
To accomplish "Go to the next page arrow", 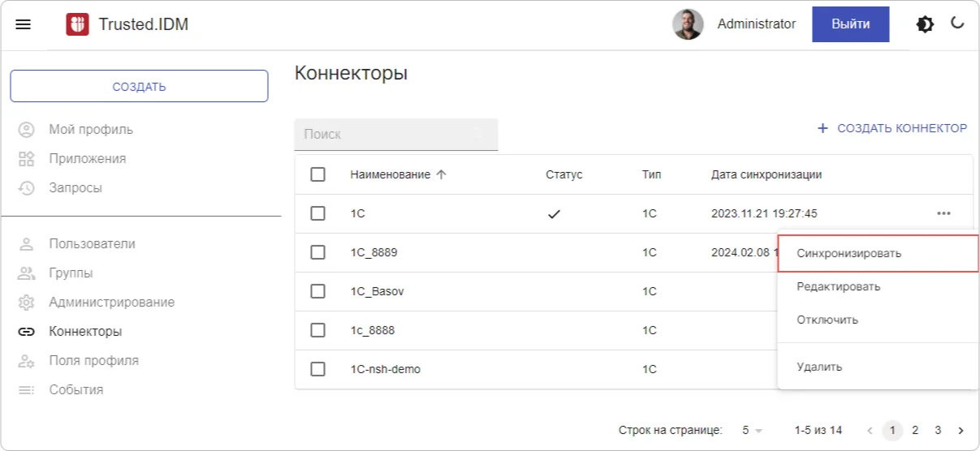I will pyautogui.click(x=961, y=430).
